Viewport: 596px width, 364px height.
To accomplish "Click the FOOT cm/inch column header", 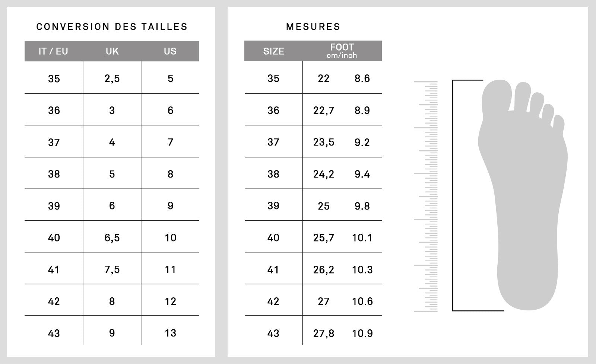I will tap(342, 51).
